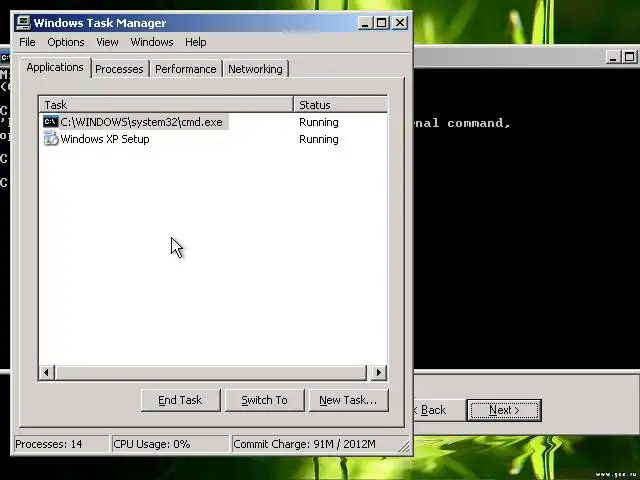The image size is (640, 480).
Task: Click the cmd.exe icon in task list
Action: [51, 122]
